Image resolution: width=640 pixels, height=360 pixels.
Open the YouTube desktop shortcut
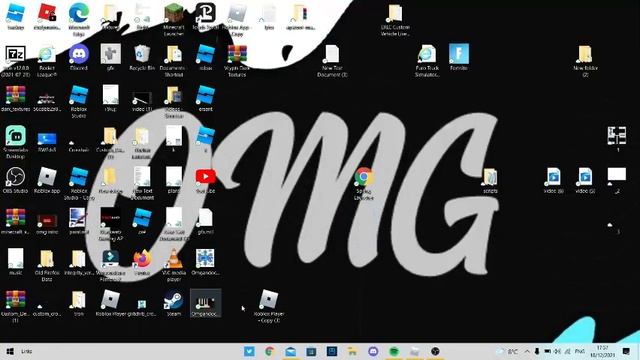pos(205,180)
